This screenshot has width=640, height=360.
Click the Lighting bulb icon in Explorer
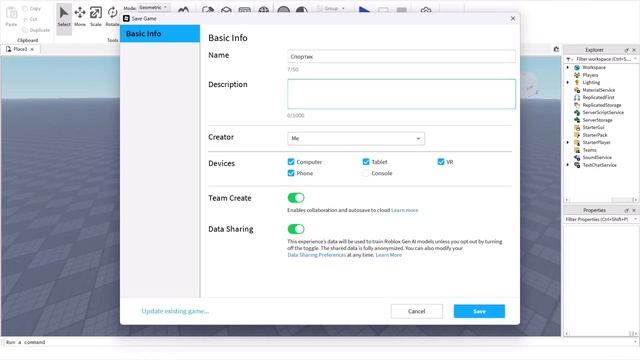pos(577,82)
